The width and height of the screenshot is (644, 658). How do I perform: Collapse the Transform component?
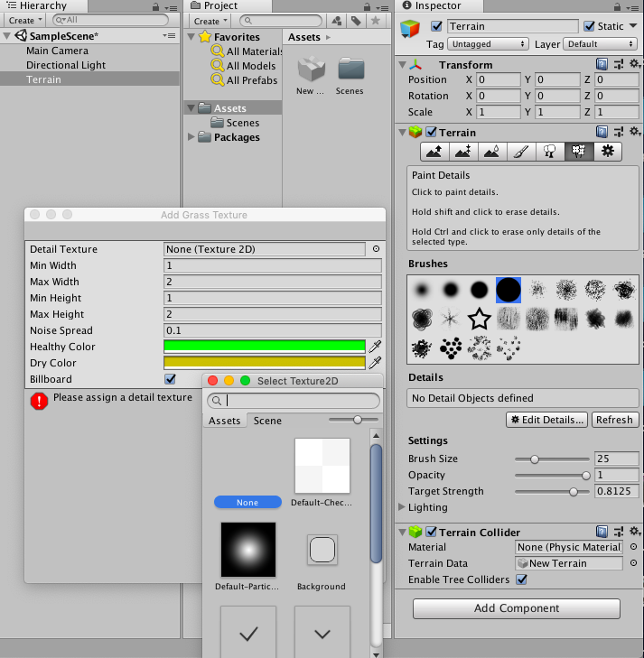(402, 65)
